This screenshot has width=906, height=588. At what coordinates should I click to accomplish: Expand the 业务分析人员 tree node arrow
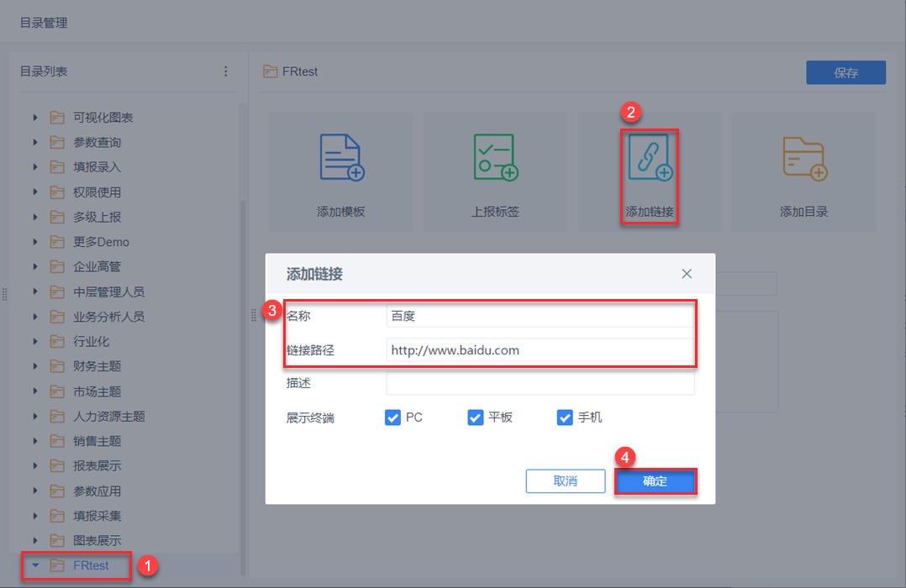[35, 318]
